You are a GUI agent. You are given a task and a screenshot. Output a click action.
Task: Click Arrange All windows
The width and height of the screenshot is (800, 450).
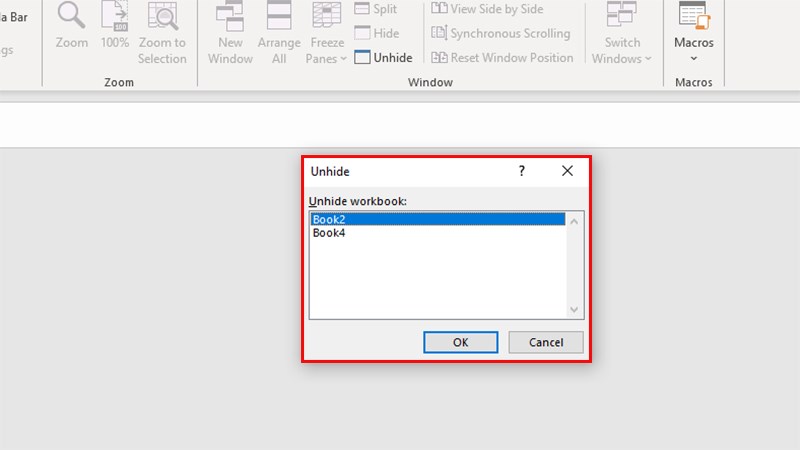(279, 33)
